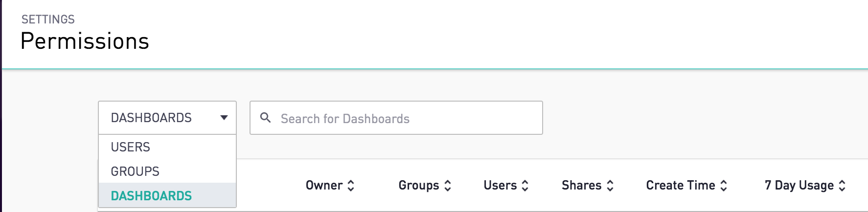Click the sort arrows next to Groups
The width and height of the screenshot is (868, 212).
click(x=448, y=186)
